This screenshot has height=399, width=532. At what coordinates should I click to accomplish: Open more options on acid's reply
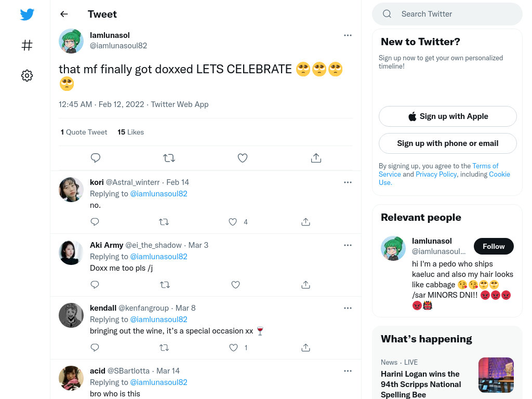click(348, 371)
